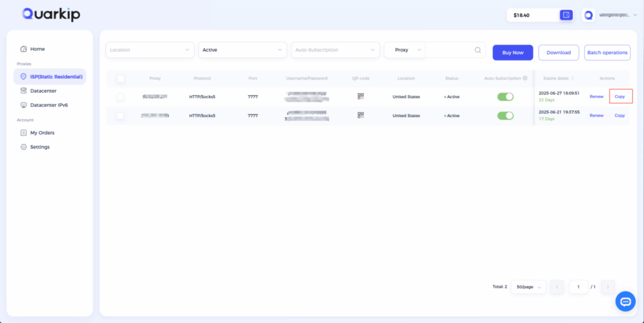Renew the proxy expiring 2025-06-21
The width and height of the screenshot is (644, 323).
(596, 115)
